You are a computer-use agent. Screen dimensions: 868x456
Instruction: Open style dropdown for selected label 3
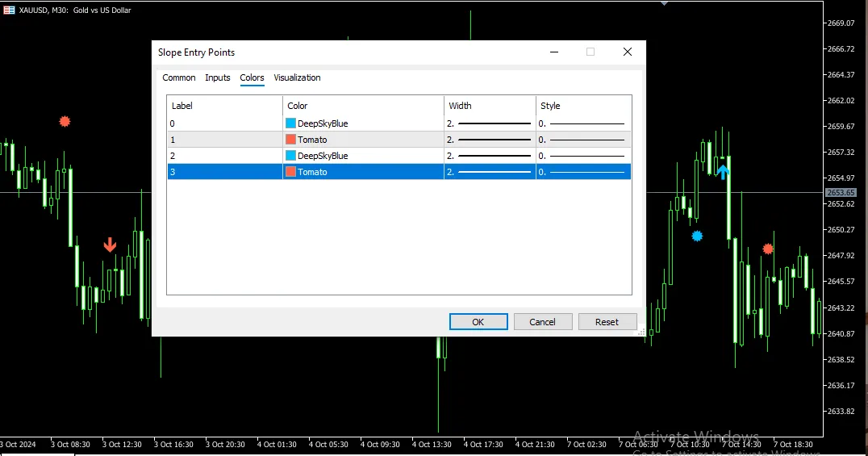pyautogui.click(x=583, y=172)
